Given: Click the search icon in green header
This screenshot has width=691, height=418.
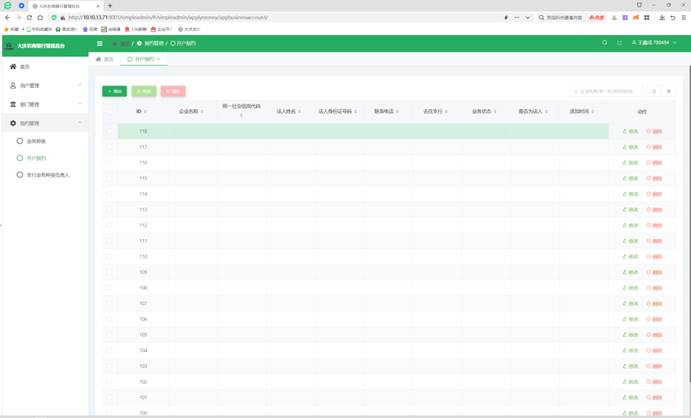Looking at the screenshot, I should [604, 43].
